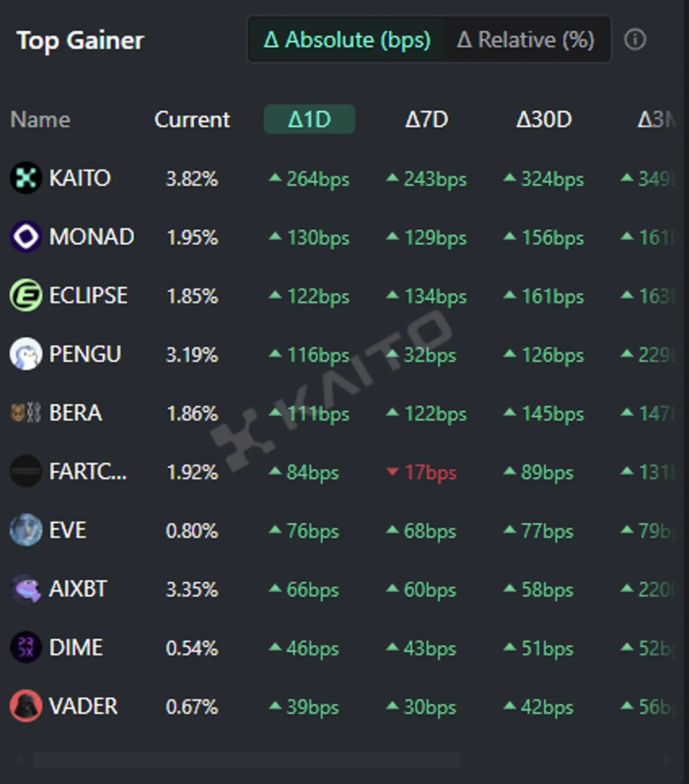Switch to Δ Relative (%) mode

pyautogui.click(x=525, y=40)
